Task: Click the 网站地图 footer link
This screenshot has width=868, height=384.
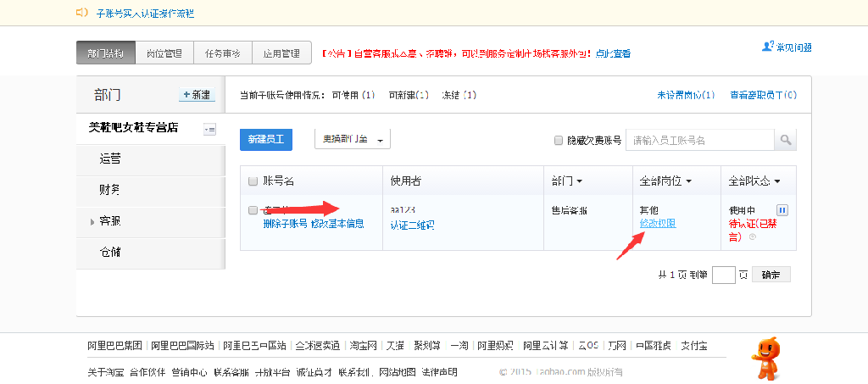Action: coord(398,372)
